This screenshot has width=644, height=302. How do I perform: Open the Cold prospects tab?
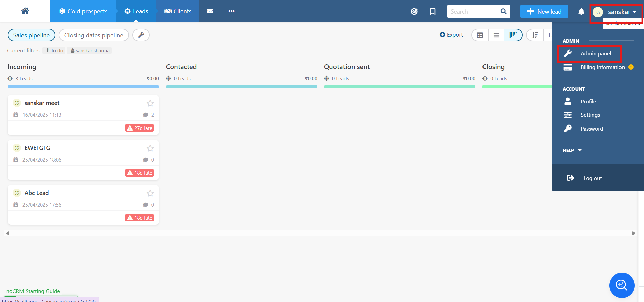[83, 11]
